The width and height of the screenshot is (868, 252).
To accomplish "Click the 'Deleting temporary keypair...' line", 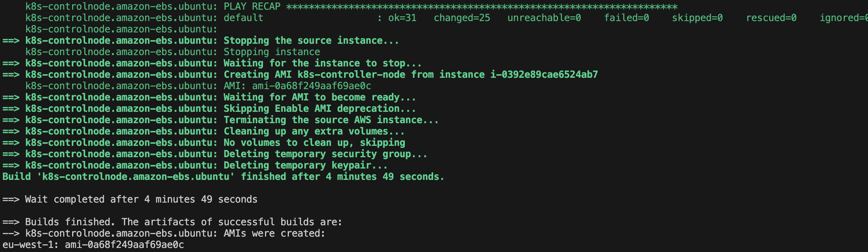I will [x=305, y=165].
